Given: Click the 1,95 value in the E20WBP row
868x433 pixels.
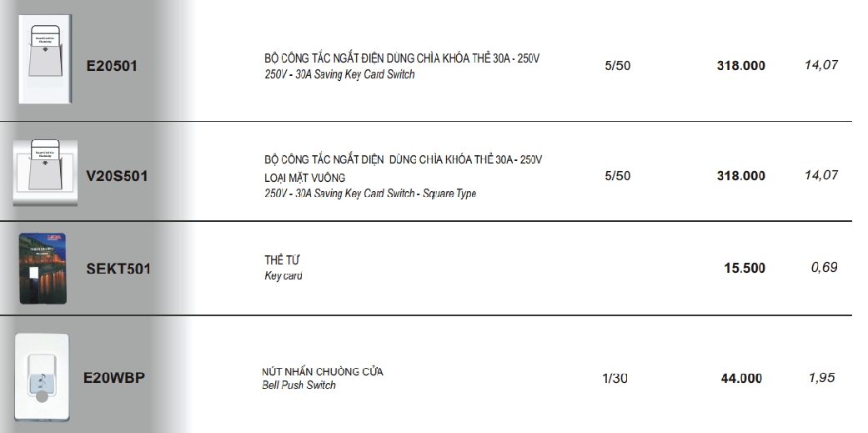Looking at the screenshot, I should pyautogui.click(x=821, y=378).
